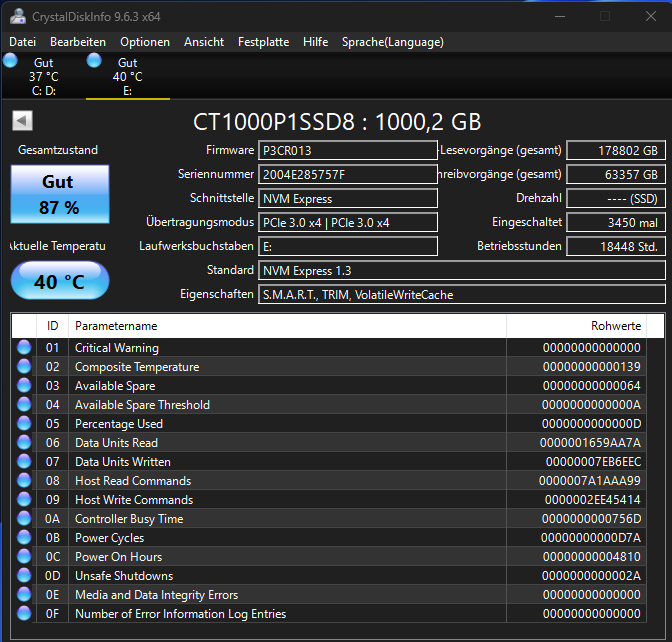Click the previous disk arrow button
Viewport: 672px width, 642px height.
point(22,120)
